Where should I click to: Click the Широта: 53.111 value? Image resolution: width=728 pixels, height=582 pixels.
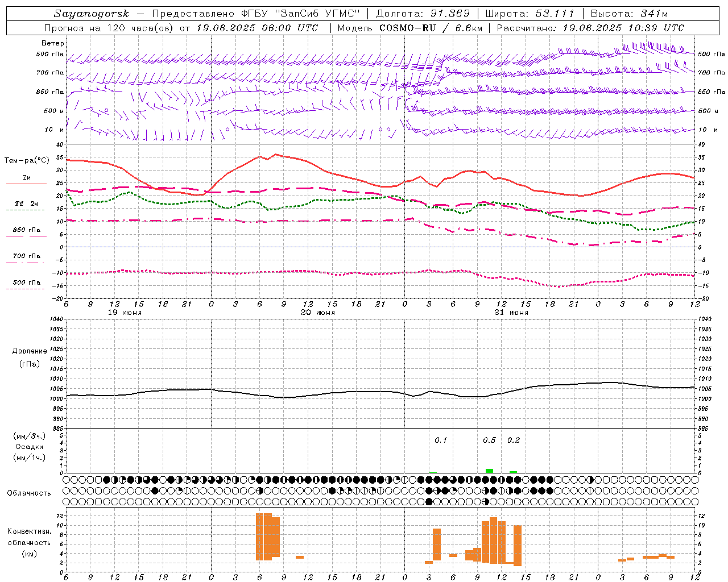point(530,14)
